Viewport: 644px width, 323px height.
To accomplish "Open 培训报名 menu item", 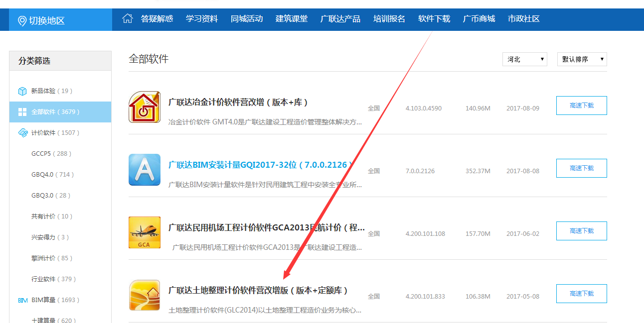I will 389,19.
